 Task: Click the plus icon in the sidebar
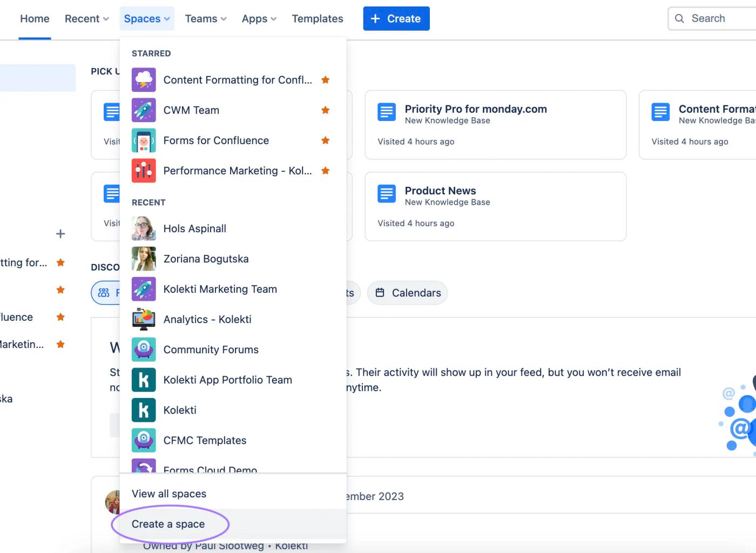click(60, 234)
